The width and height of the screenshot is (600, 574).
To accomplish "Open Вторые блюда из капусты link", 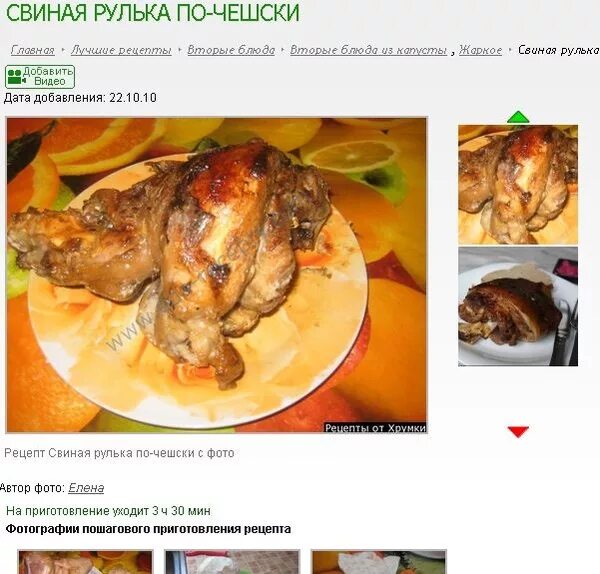I will [x=368, y=50].
